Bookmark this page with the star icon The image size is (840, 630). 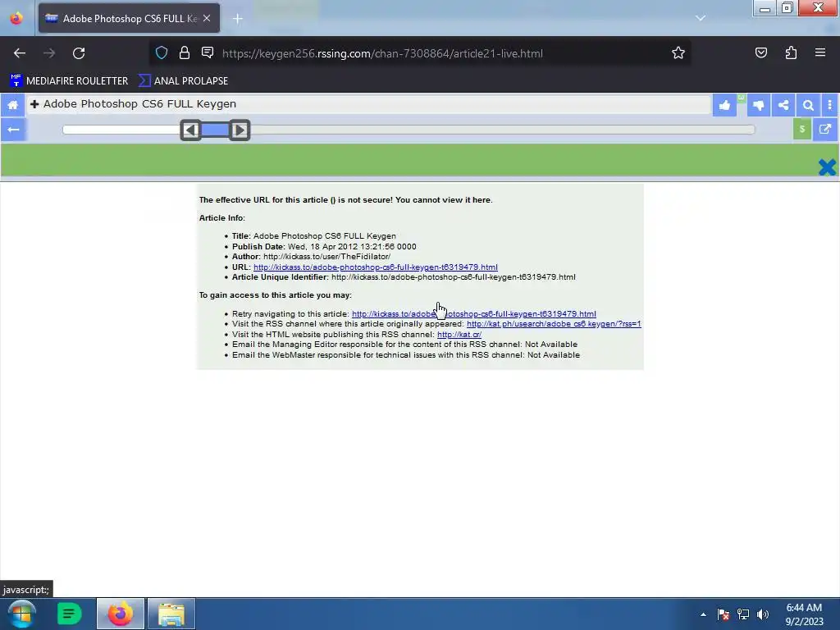(678, 52)
